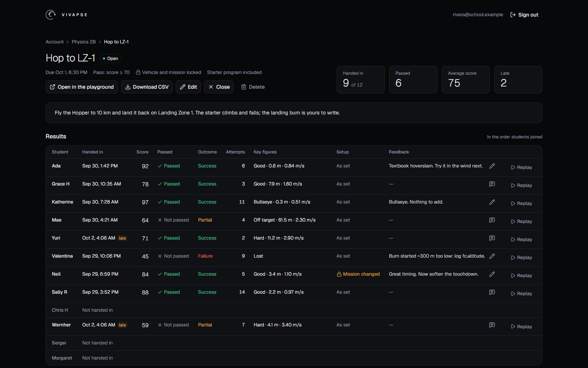588x368 pixels.
Task: Click the Handed in 9 of 12 card
Action: coord(361,79)
